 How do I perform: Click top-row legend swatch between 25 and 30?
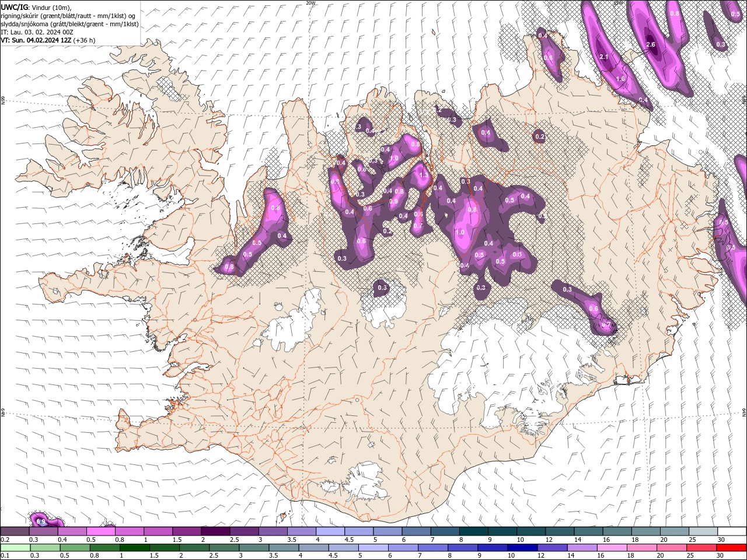pyautogui.click(x=702, y=531)
